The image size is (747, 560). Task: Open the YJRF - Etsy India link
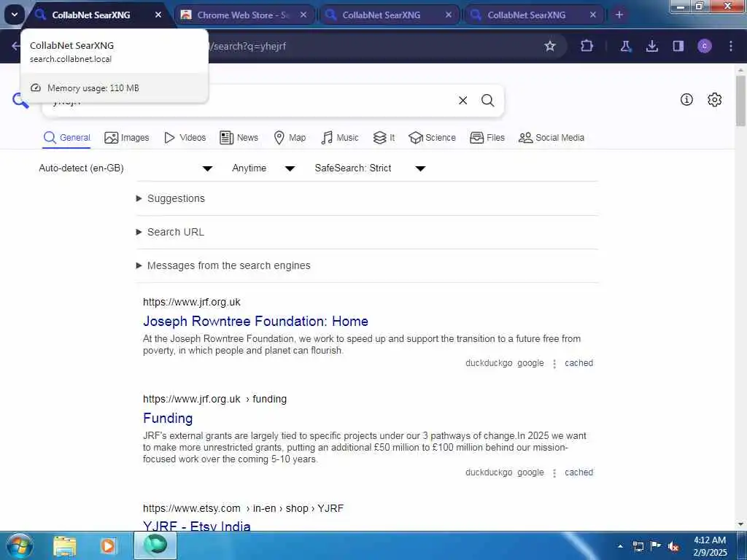[197, 526]
